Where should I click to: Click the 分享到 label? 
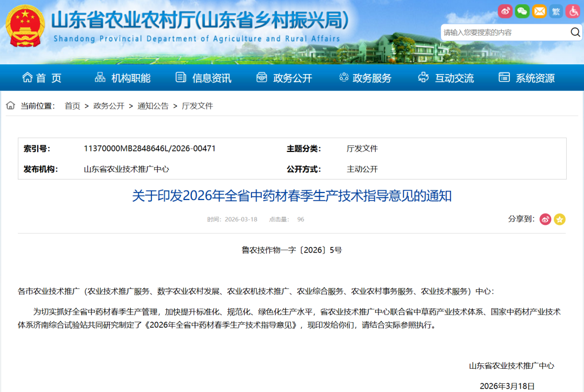coord(521,219)
